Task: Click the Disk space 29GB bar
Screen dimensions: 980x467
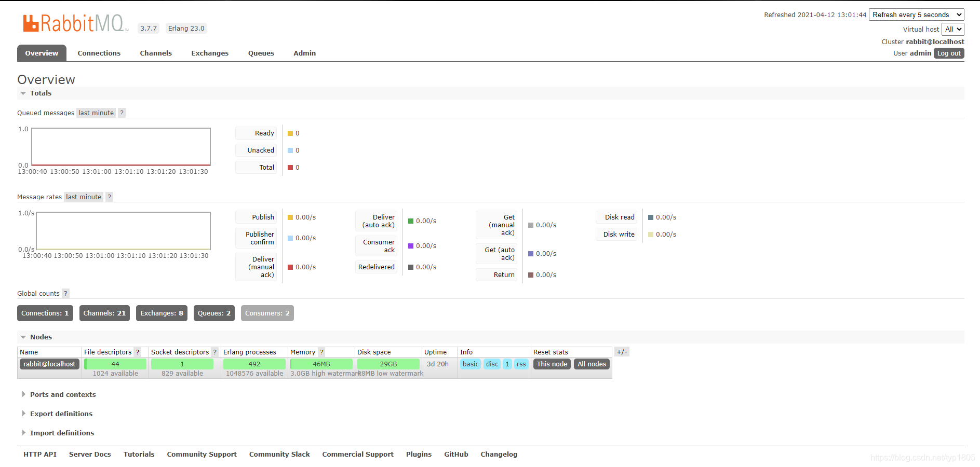Action: [x=388, y=364]
